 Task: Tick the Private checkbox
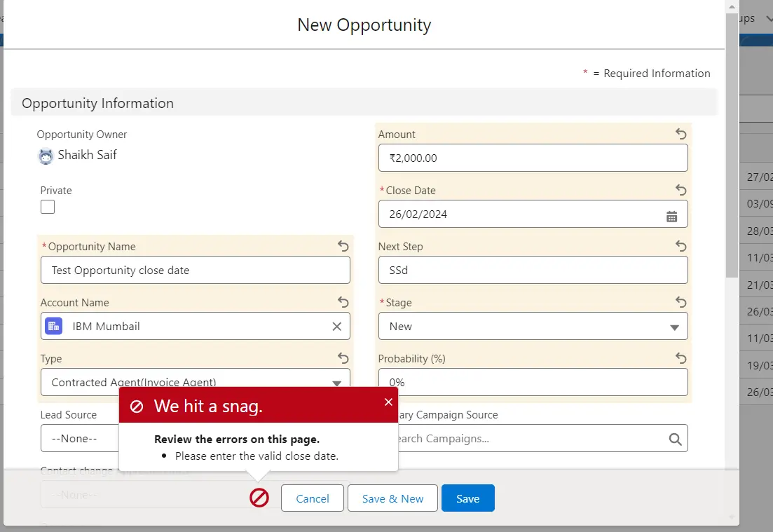click(x=48, y=207)
